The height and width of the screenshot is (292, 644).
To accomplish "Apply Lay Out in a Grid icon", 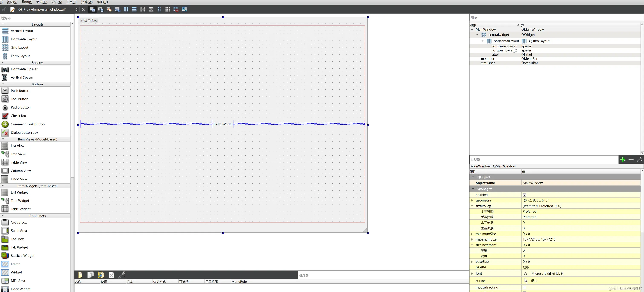I will [168, 10].
